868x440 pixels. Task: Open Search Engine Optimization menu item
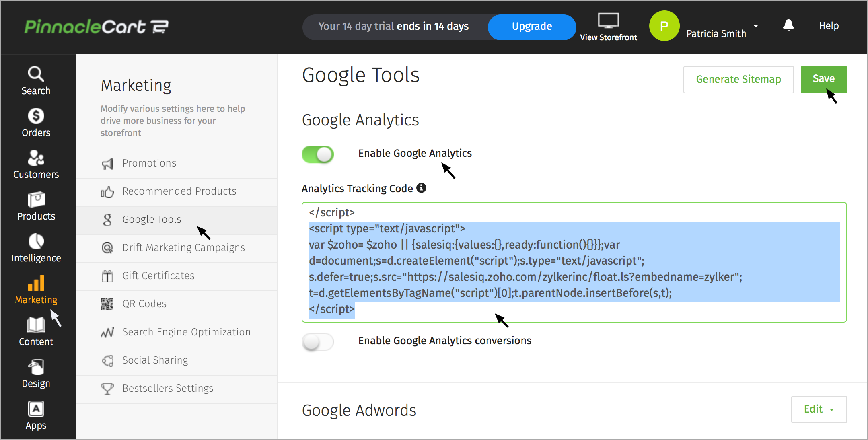[x=177, y=333]
